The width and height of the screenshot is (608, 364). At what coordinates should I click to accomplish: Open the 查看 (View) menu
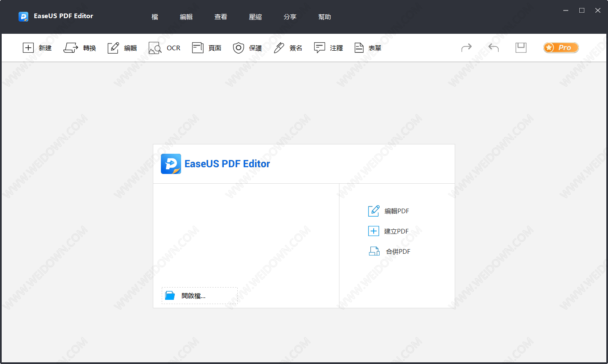(221, 17)
